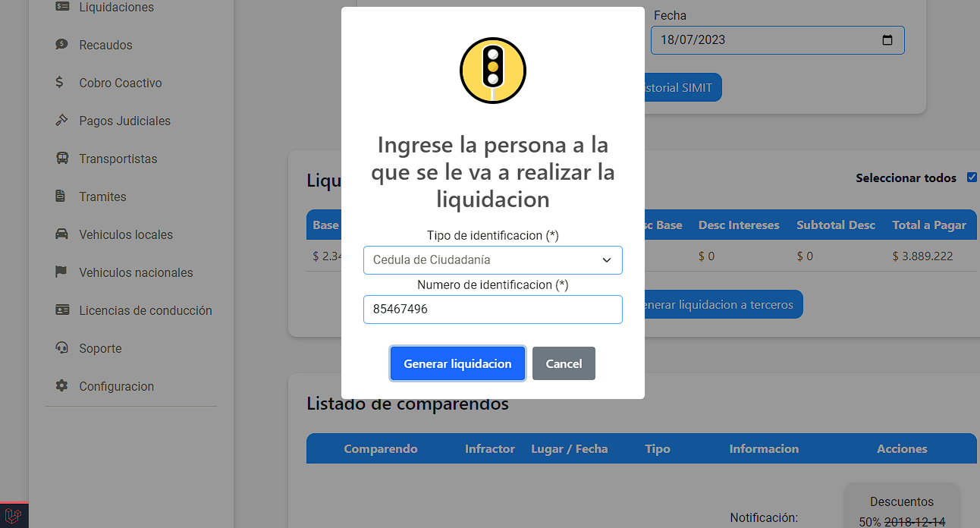
Task: Click the Subtotal Desc column header
Action: (836, 225)
